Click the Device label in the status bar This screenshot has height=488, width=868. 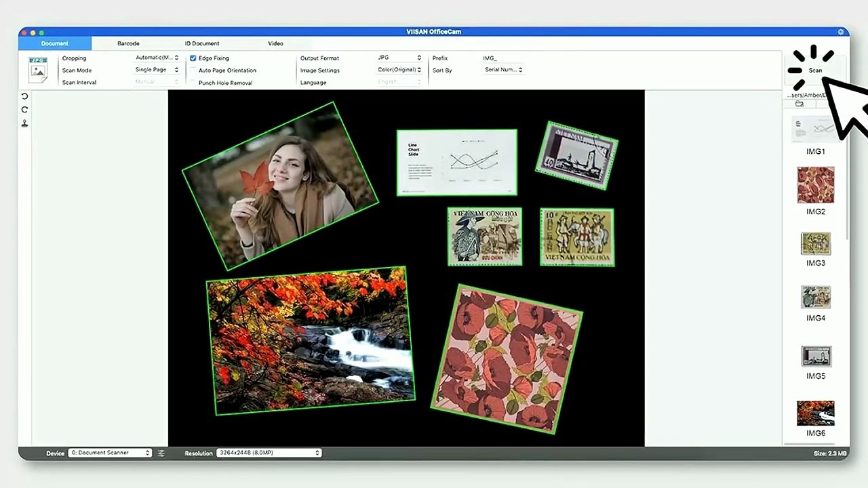pos(56,453)
